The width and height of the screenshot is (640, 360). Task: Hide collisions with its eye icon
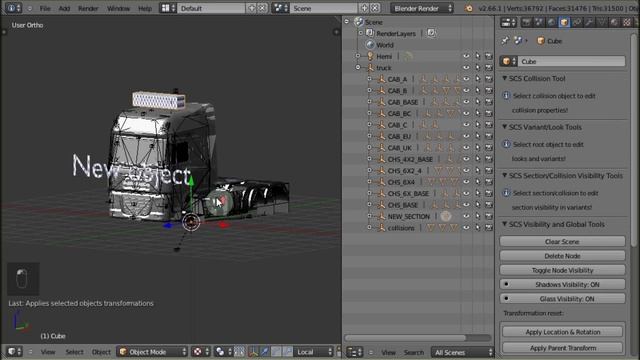466,228
